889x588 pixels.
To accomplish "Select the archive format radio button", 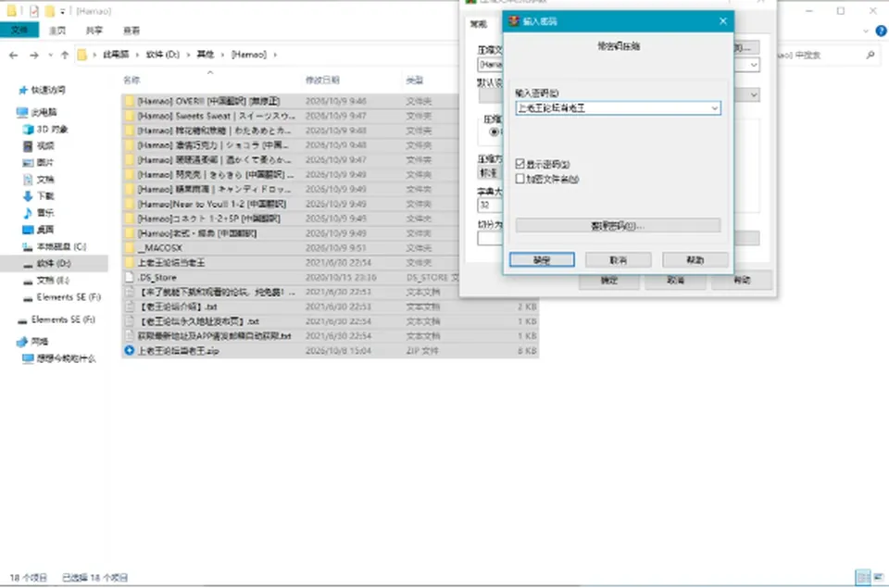I will [494, 131].
